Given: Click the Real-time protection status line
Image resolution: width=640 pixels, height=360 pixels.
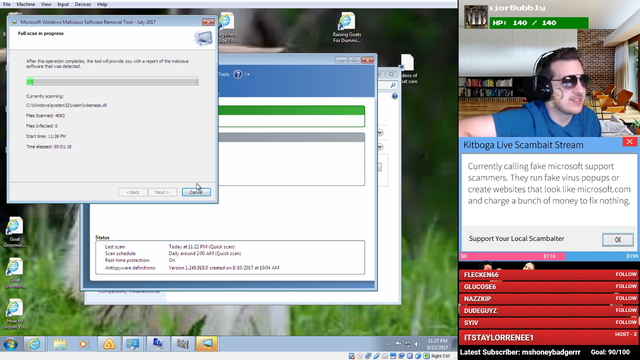Looking at the screenshot, I should [x=140, y=260].
